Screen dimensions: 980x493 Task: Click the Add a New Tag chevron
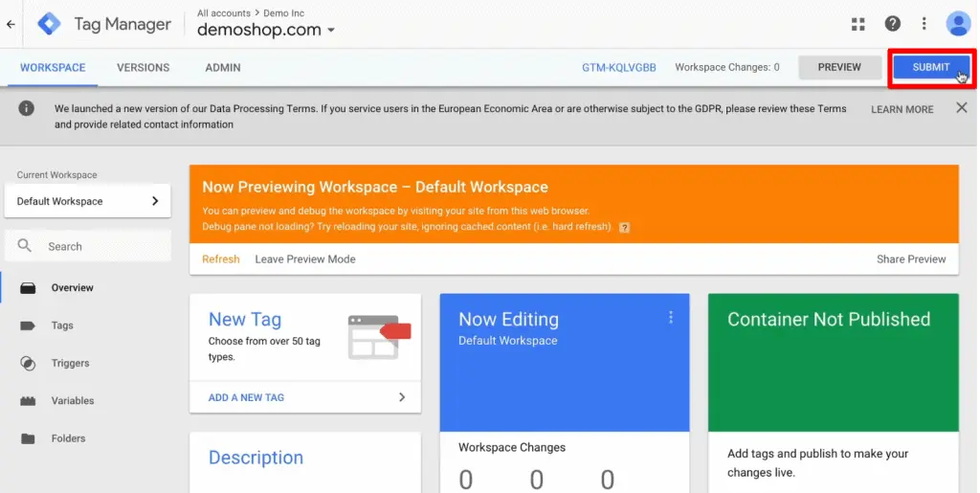pyautogui.click(x=402, y=397)
